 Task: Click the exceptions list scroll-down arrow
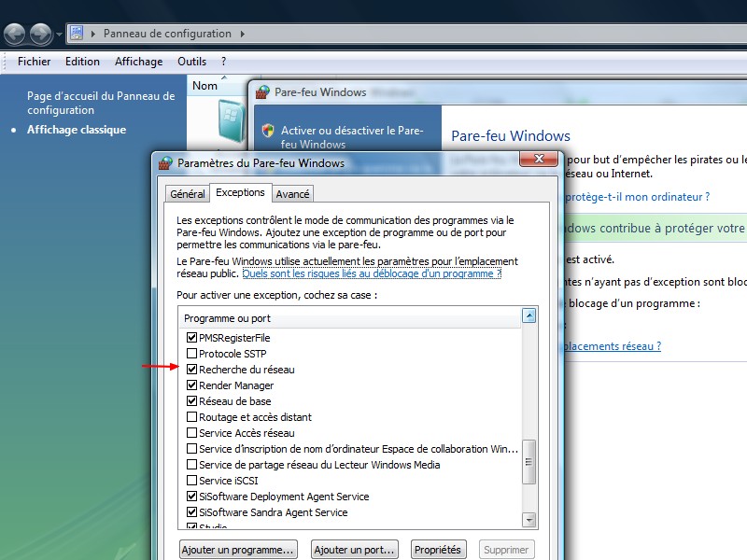[529, 520]
